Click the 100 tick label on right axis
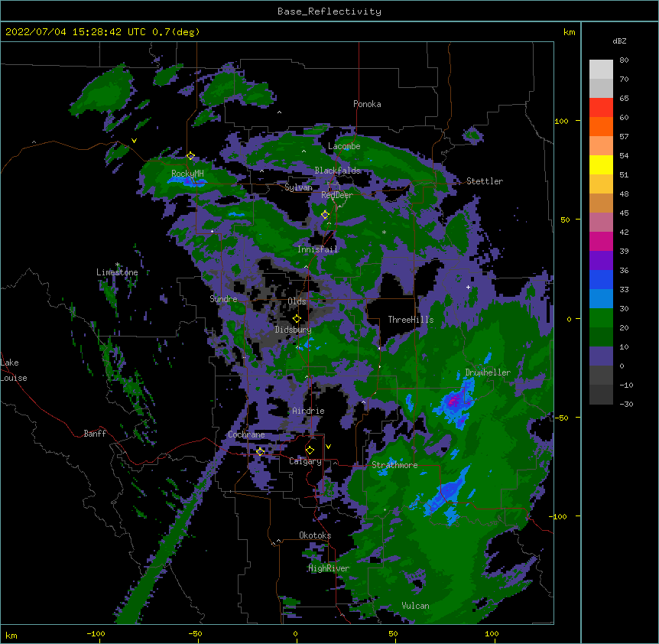This screenshot has height=644, width=659. coord(561,121)
